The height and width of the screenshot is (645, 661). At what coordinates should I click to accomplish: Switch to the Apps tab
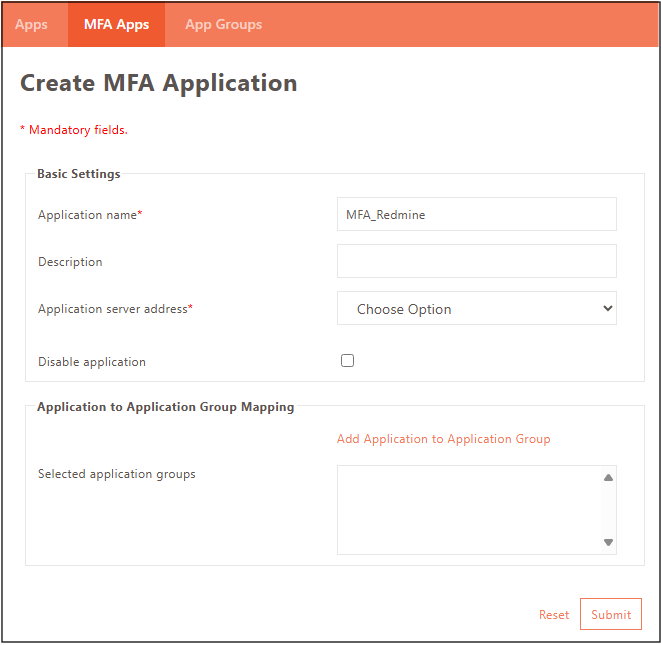tap(31, 24)
